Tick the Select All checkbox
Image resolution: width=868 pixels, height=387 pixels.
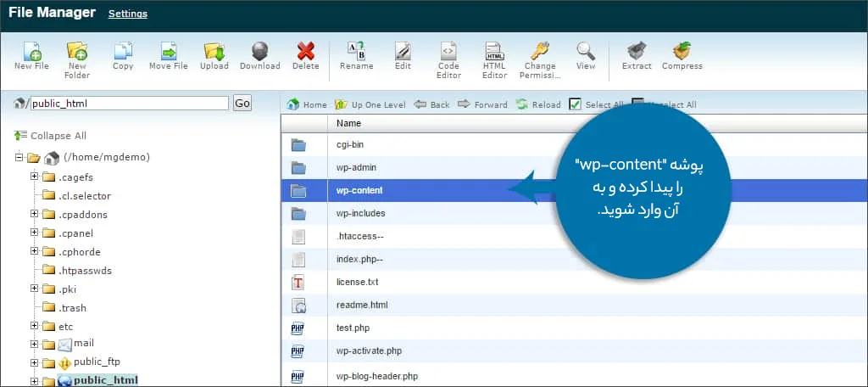click(576, 104)
